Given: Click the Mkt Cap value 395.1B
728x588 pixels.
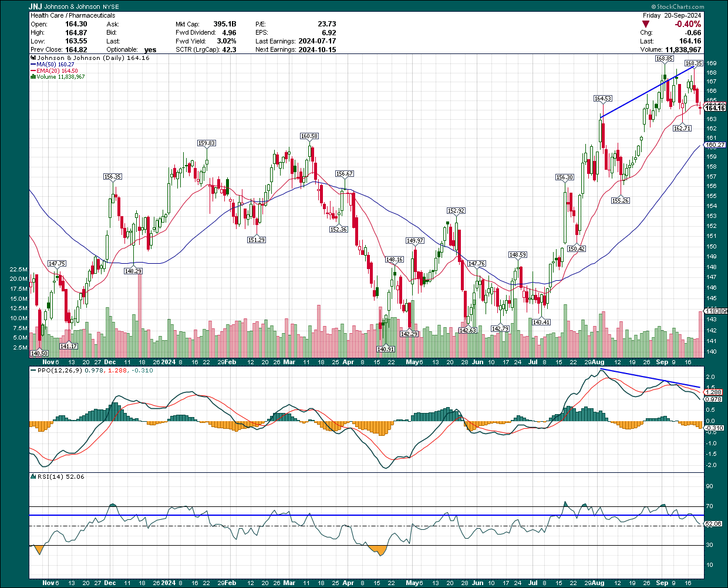Looking at the screenshot, I should [225, 24].
